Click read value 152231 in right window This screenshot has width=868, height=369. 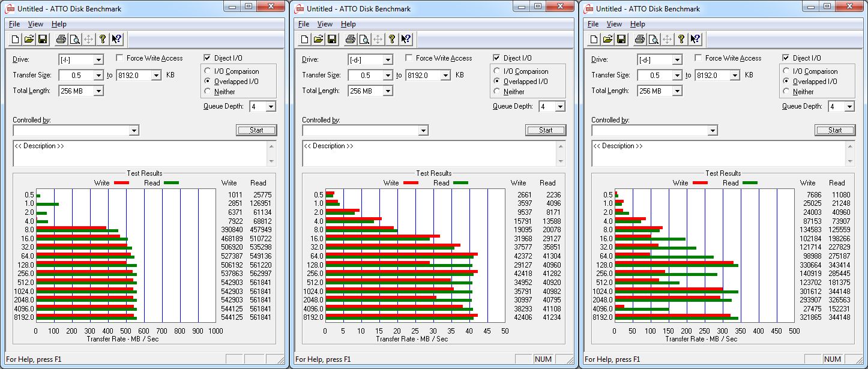838,309
